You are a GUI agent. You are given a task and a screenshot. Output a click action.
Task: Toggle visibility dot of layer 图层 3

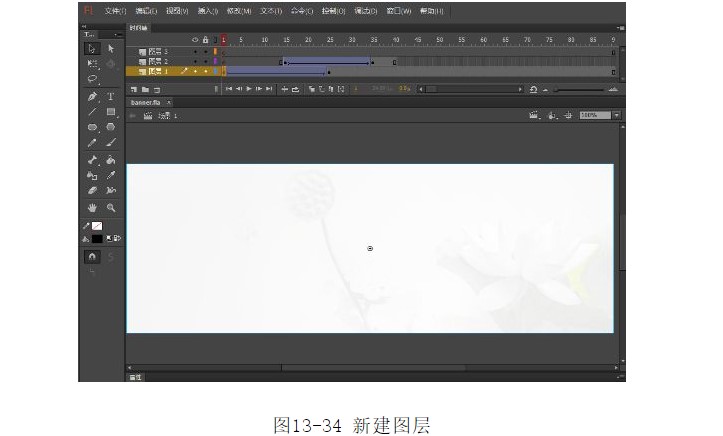tap(195, 50)
